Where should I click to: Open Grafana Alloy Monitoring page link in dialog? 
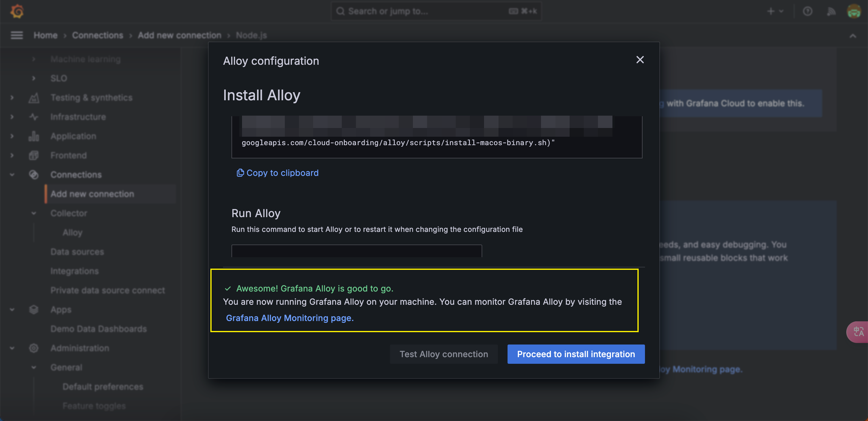click(290, 318)
